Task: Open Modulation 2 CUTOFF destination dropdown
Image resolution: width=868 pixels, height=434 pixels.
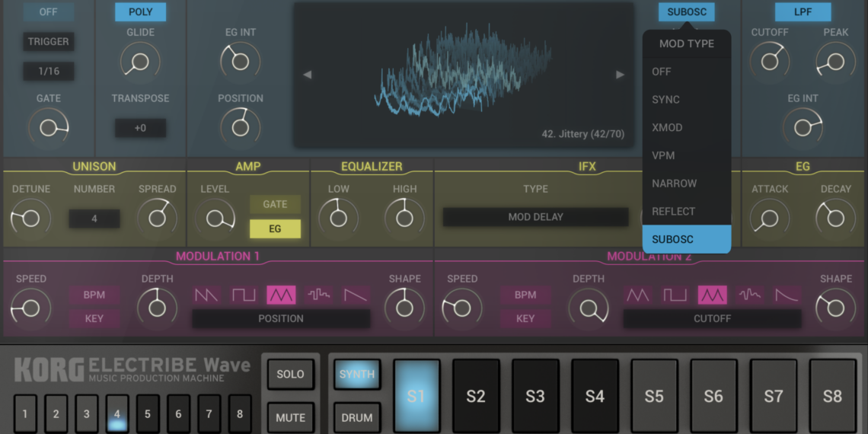Action: click(x=713, y=319)
